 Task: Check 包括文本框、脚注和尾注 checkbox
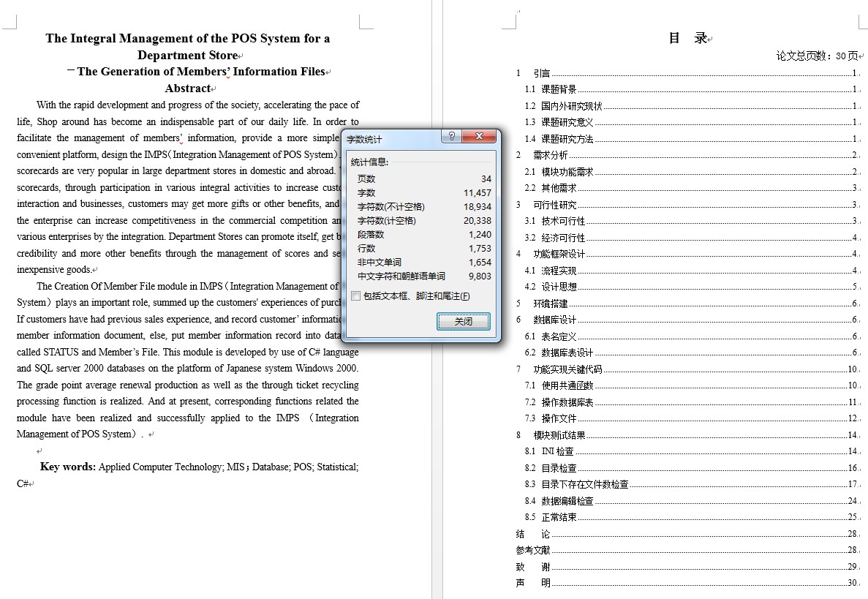coord(356,296)
